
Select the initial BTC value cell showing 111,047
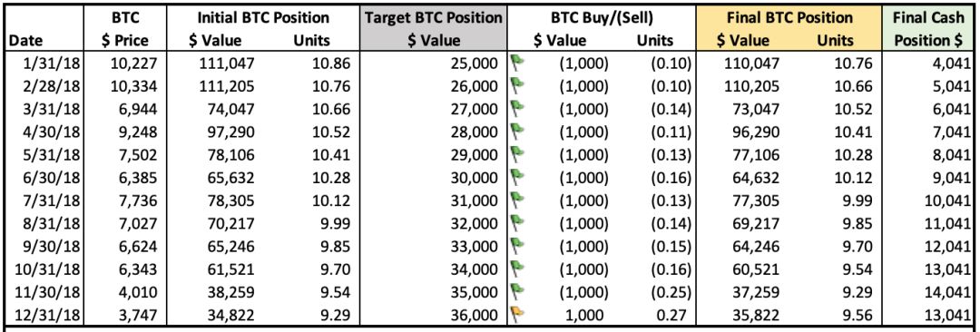pos(220,63)
